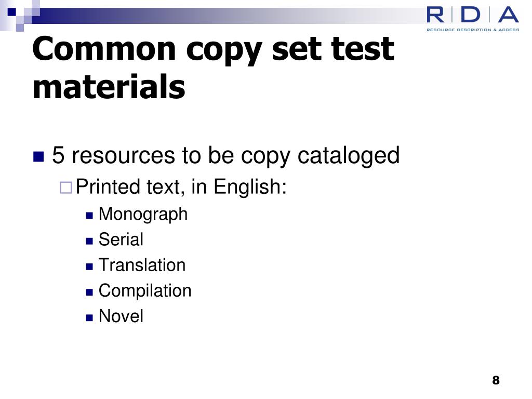Click the bullet marker next to Translation

coord(89,265)
